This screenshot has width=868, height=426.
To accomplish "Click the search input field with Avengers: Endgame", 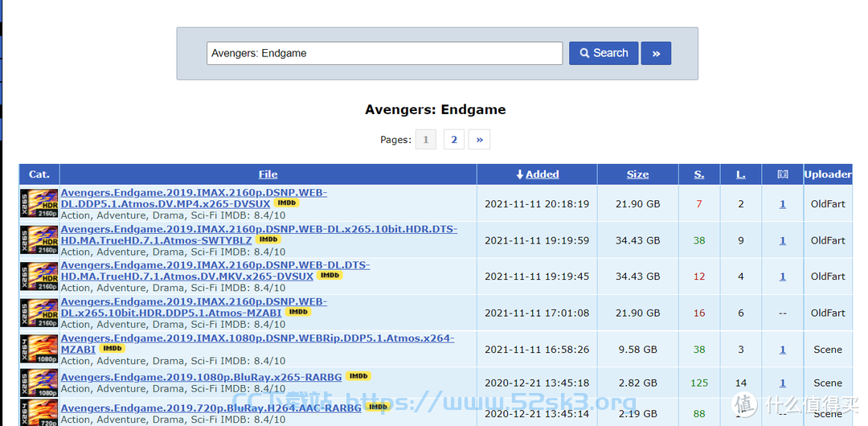I will pyautogui.click(x=385, y=53).
